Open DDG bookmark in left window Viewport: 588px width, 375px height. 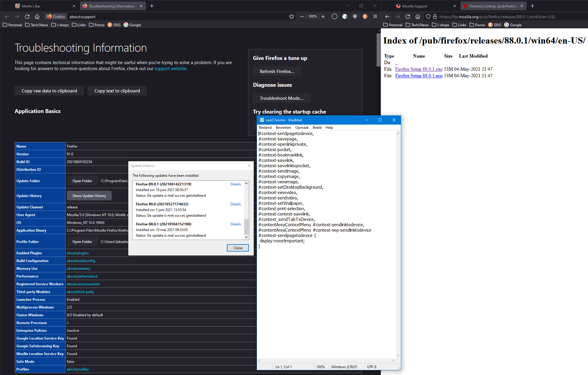[x=114, y=25]
